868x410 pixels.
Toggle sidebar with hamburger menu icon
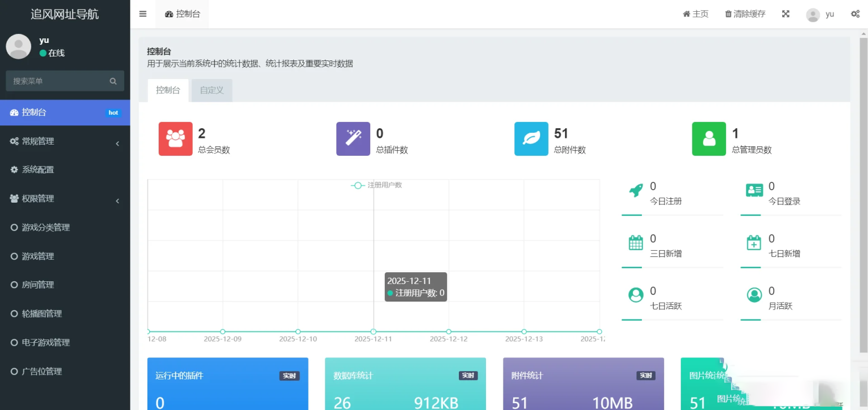pyautogui.click(x=143, y=14)
